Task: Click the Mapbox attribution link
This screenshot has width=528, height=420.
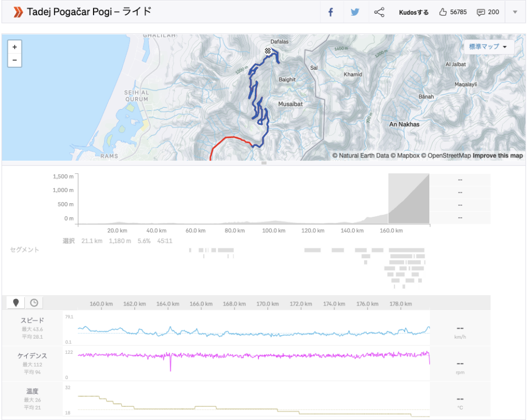Action: 407,155
